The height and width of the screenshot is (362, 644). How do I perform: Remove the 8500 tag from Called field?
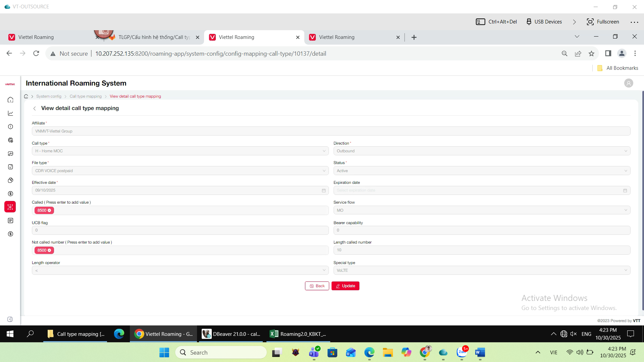point(49,210)
